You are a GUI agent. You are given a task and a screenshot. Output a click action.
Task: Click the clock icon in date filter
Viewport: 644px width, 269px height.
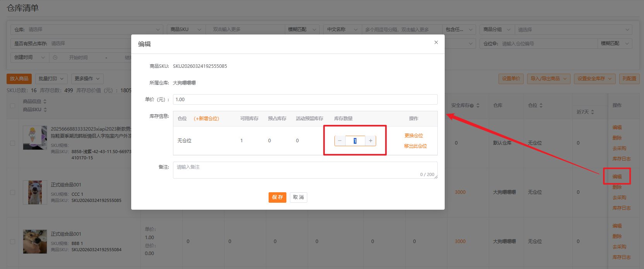[55, 57]
